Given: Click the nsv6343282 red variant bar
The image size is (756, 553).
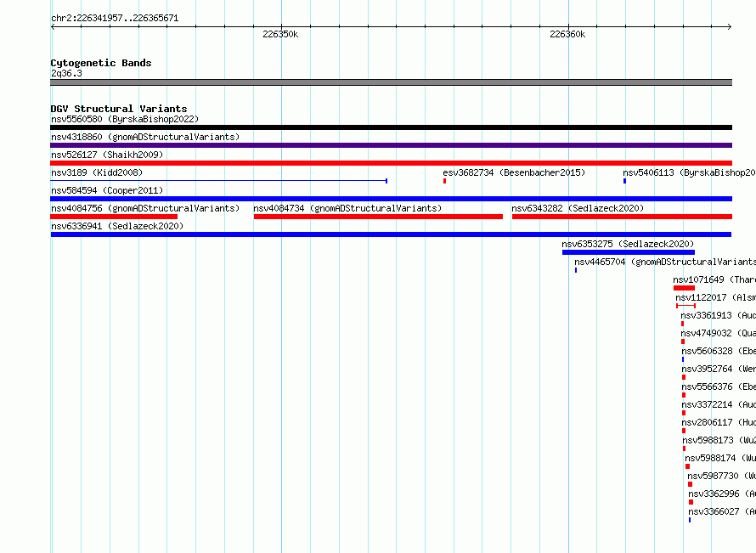Looking at the screenshot, I should coord(622,217).
